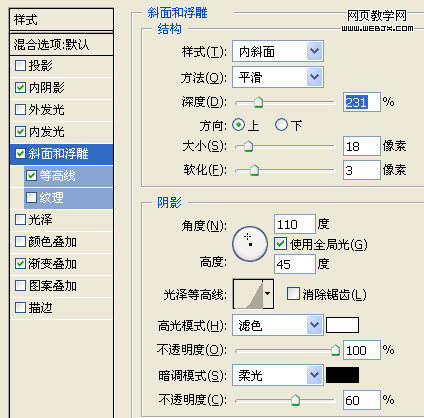Check the 描边 style checkbox
This screenshot has width=424, height=418.
(20, 308)
